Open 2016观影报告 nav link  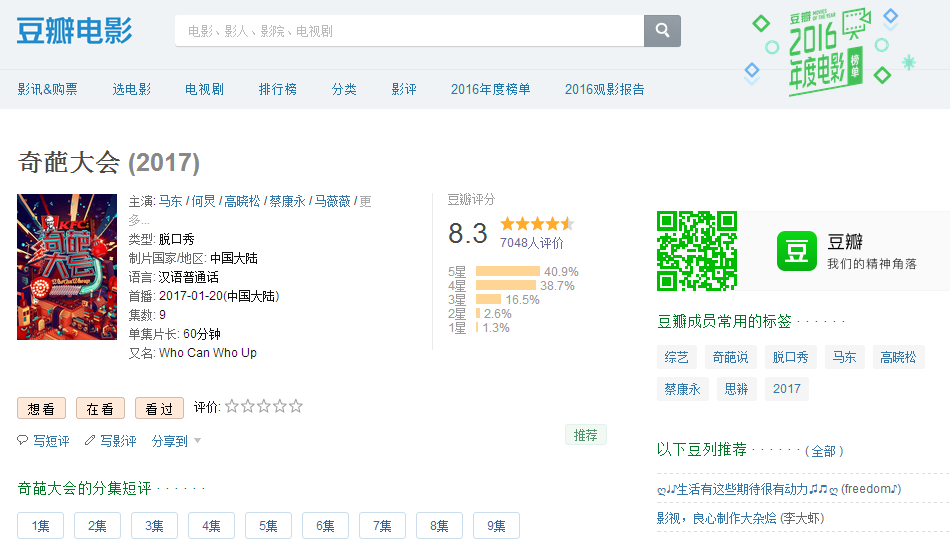point(605,89)
